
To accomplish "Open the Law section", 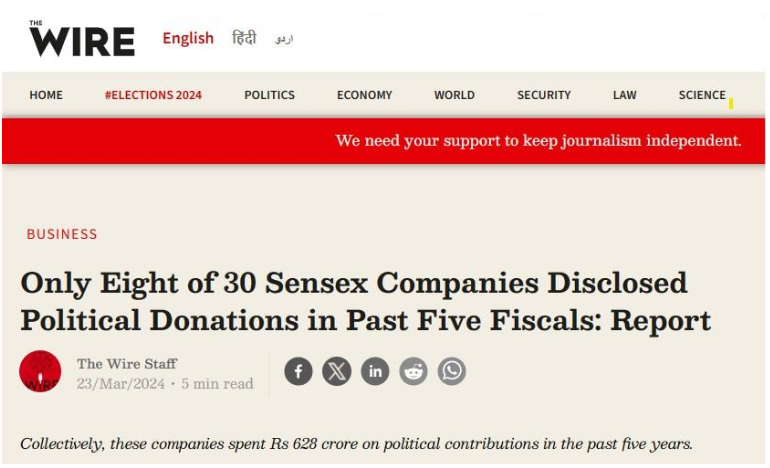I will pos(625,95).
